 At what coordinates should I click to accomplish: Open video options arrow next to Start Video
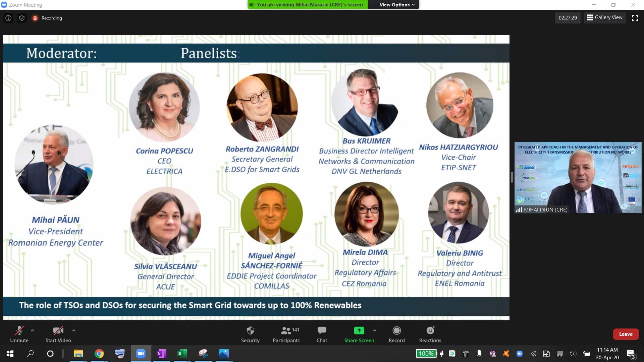coord(74,330)
